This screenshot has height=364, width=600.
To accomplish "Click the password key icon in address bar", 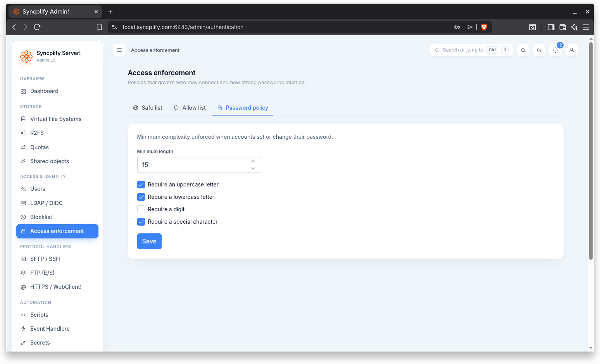I will point(457,27).
